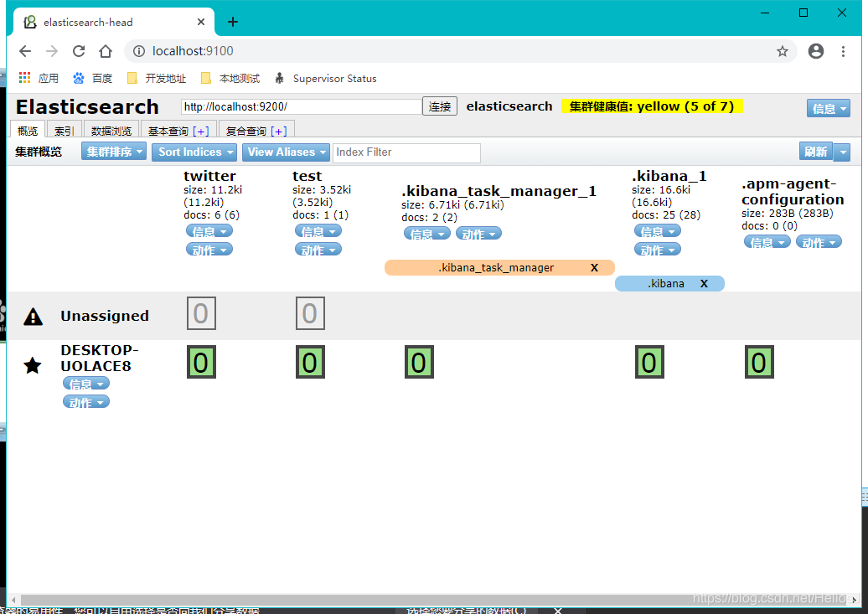Open a new browser tab with plus
Image resolution: width=868 pixels, height=614 pixels.
pyautogui.click(x=233, y=22)
